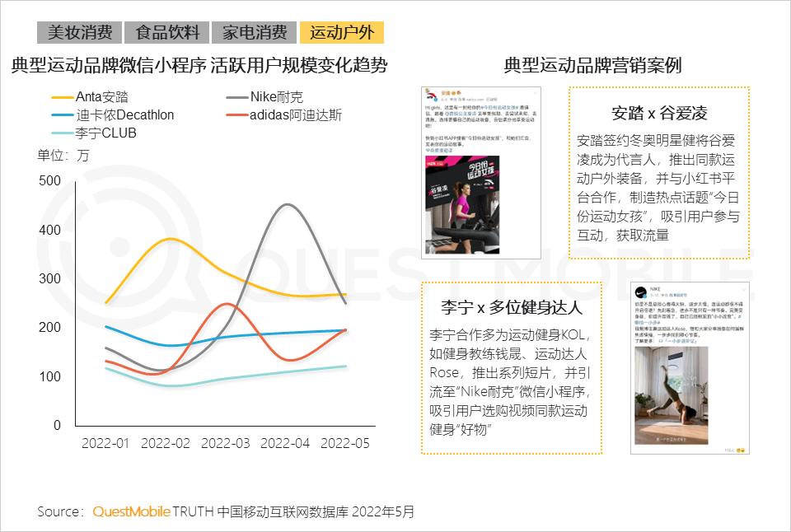Click the 100 y-axis value

(49, 376)
